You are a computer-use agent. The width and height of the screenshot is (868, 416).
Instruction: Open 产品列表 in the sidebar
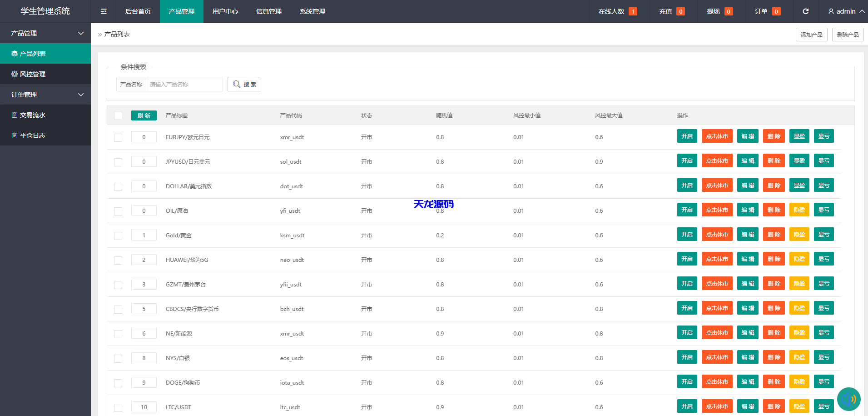[x=45, y=54]
